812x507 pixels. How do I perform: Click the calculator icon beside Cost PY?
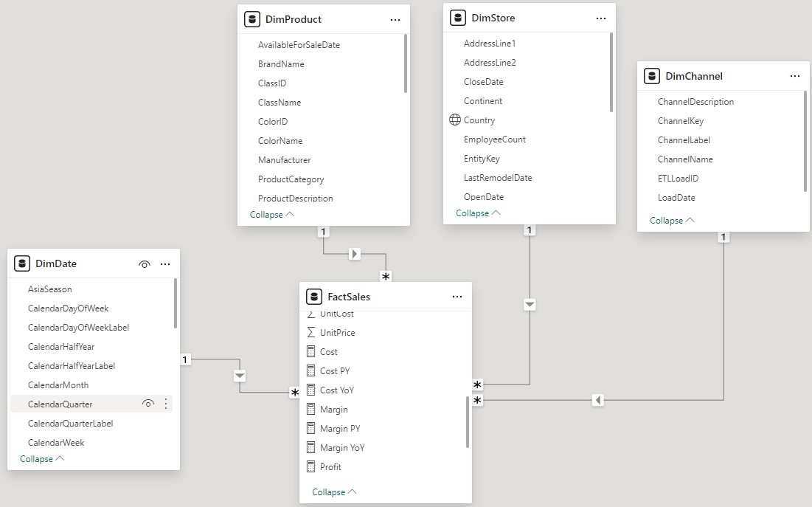(x=310, y=371)
